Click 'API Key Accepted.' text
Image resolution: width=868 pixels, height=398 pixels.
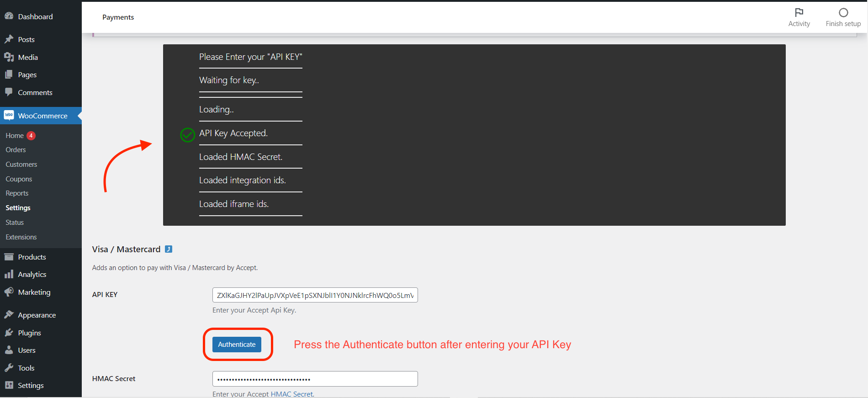coord(233,133)
